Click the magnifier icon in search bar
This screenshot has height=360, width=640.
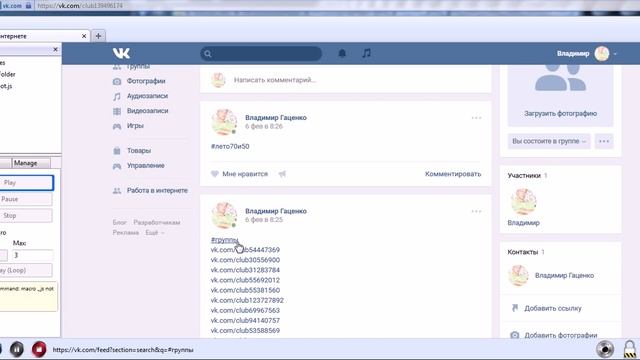(208, 53)
